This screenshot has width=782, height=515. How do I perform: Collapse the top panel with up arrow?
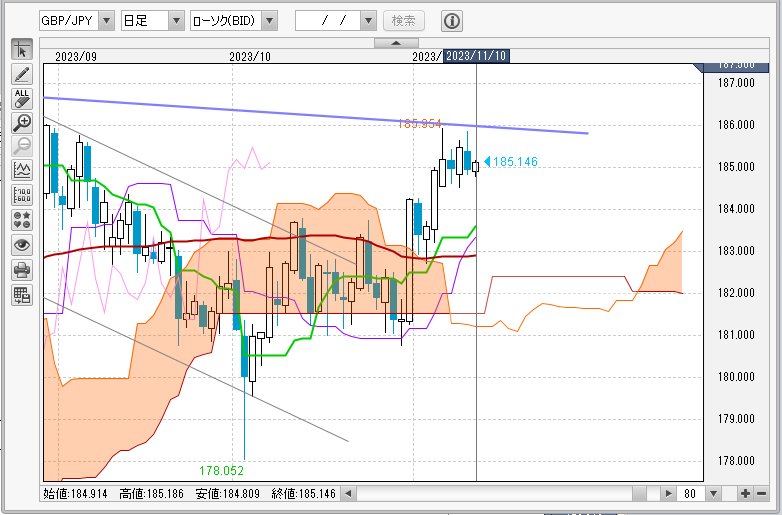point(396,43)
